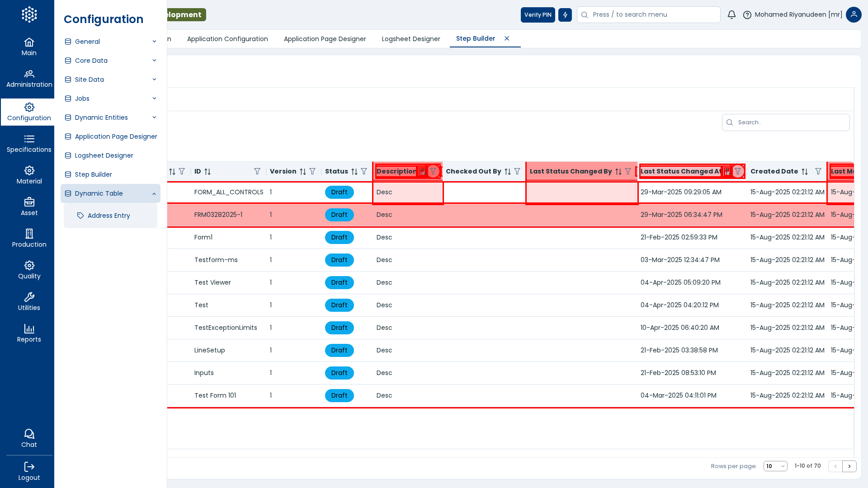The image size is (868, 488).
Task: Go to the next page of results
Action: [x=849, y=466]
